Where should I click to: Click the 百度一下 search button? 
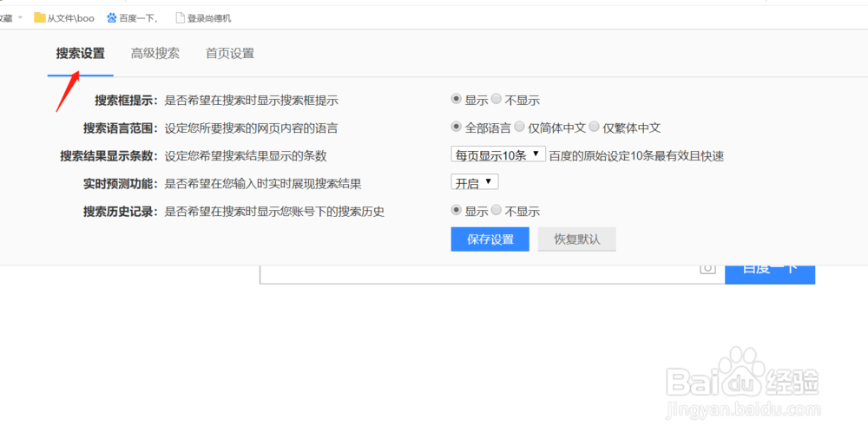[x=770, y=274]
